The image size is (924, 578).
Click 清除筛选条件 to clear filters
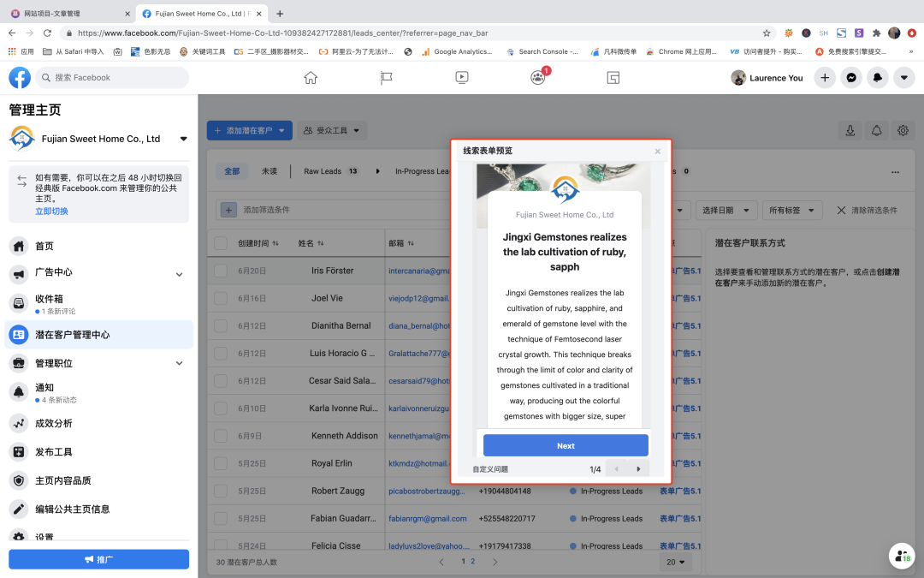pyautogui.click(x=867, y=210)
